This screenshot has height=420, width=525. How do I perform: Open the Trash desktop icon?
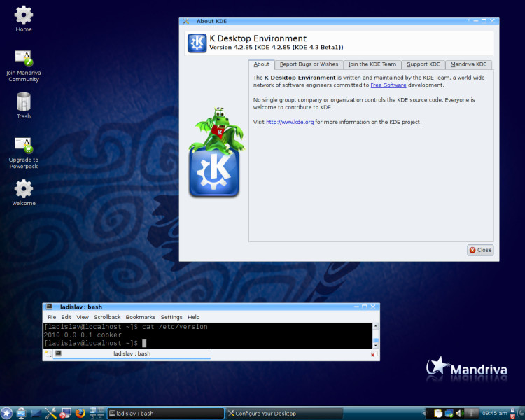pyautogui.click(x=24, y=106)
